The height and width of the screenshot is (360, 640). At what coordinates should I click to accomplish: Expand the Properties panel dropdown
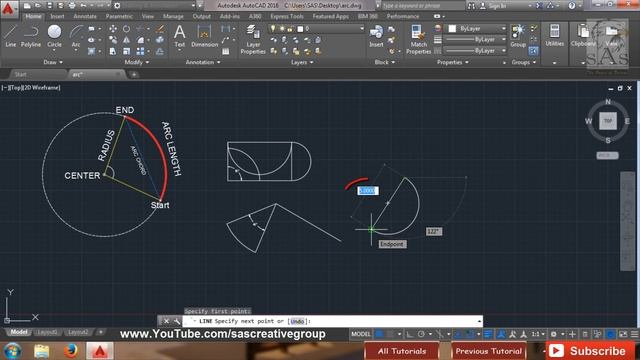tap(453, 62)
